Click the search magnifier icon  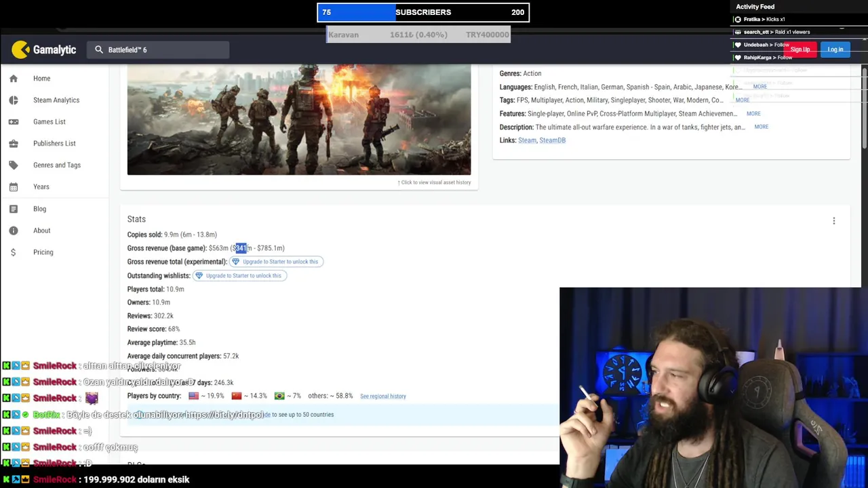(x=99, y=49)
